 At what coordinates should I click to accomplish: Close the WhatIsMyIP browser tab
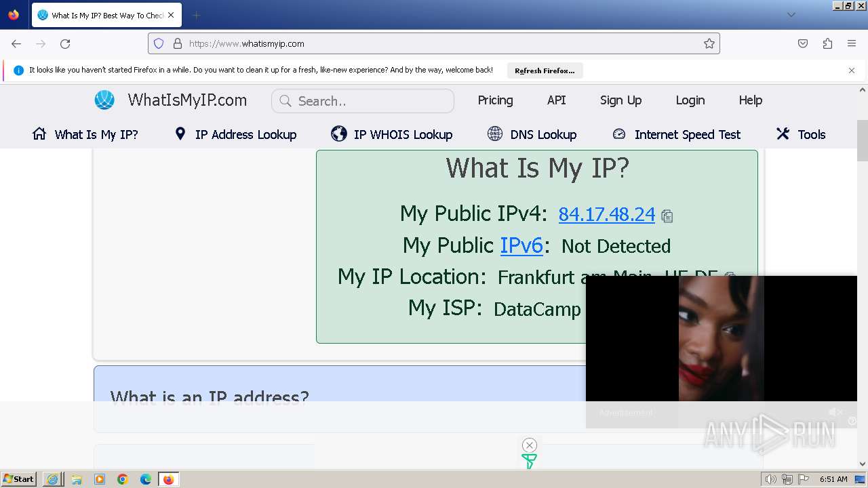171,15
